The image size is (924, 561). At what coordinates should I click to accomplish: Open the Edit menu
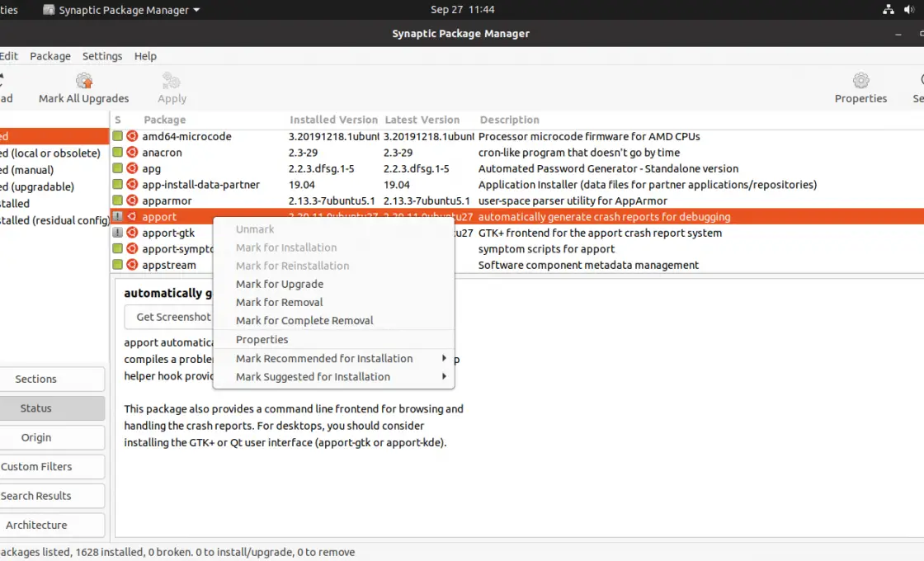tap(8, 56)
